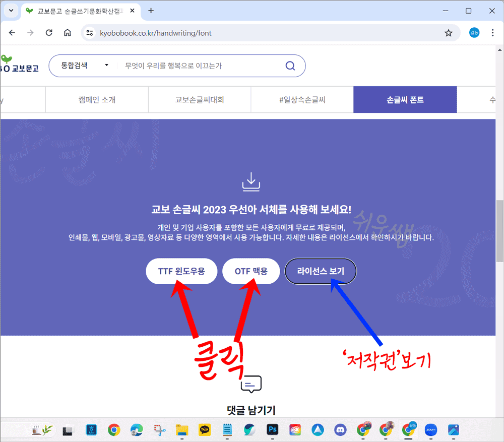View the font license via 라이선스 보기
This screenshot has width=504, height=442.
(x=321, y=271)
